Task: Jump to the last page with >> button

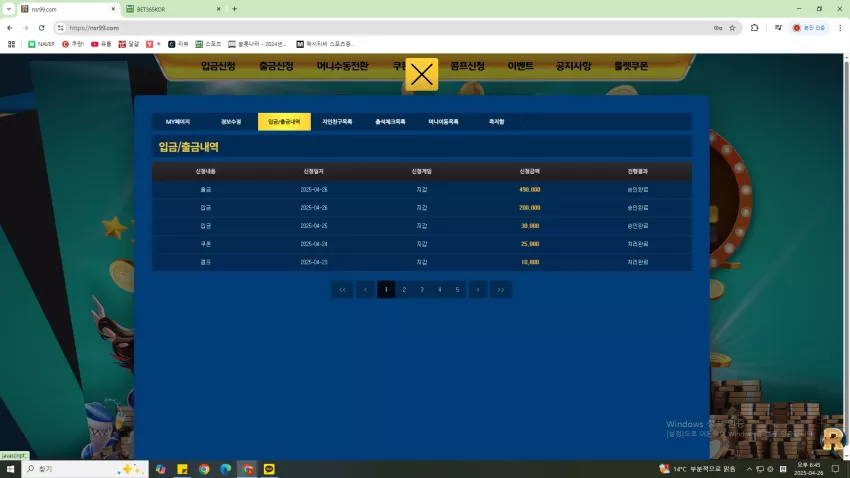Action: pyautogui.click(x=501, y=289)
